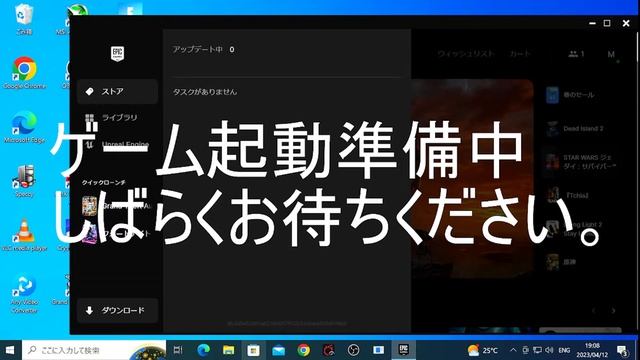The image size is (640, 360).
Task: Click the Epic Games taskbar icon
Action: [x=404, y=350]
